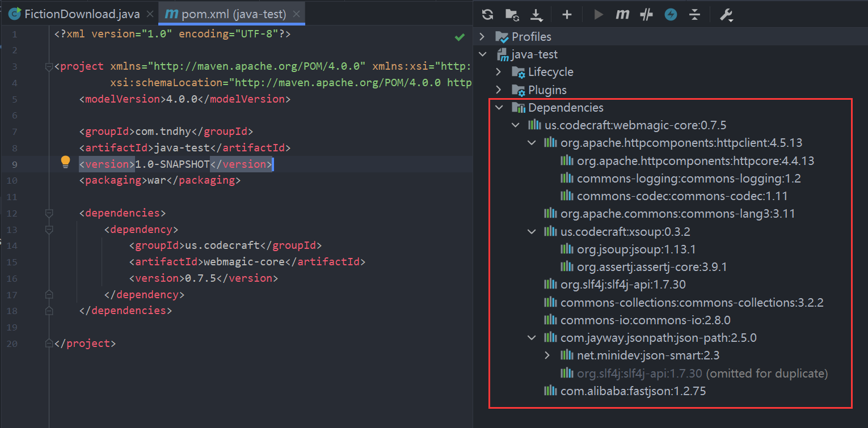The image size is (868, 428).
Task: Click com.tndhy groupId value
Action: click(x=160, y=132)
